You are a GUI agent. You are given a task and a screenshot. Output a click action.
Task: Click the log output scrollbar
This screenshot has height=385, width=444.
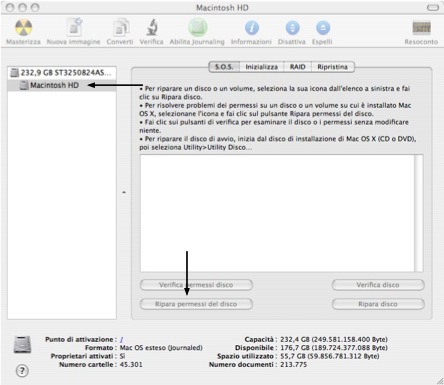click(x=419, y=213)
